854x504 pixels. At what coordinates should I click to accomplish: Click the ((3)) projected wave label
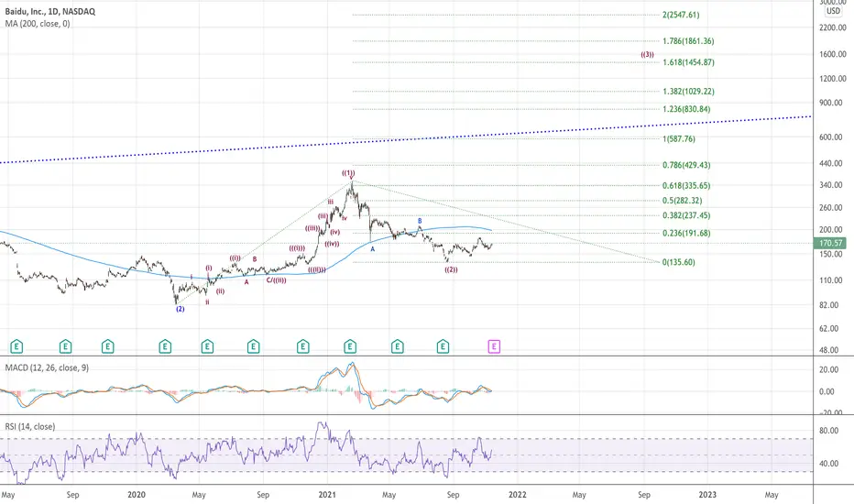pos(647,54)
